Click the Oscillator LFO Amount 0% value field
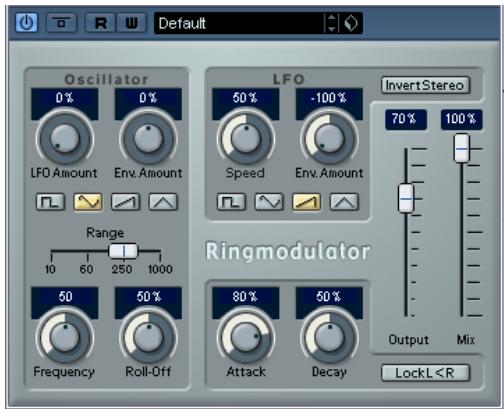This screenshot has width=504, height=409. tap(65, 99)
